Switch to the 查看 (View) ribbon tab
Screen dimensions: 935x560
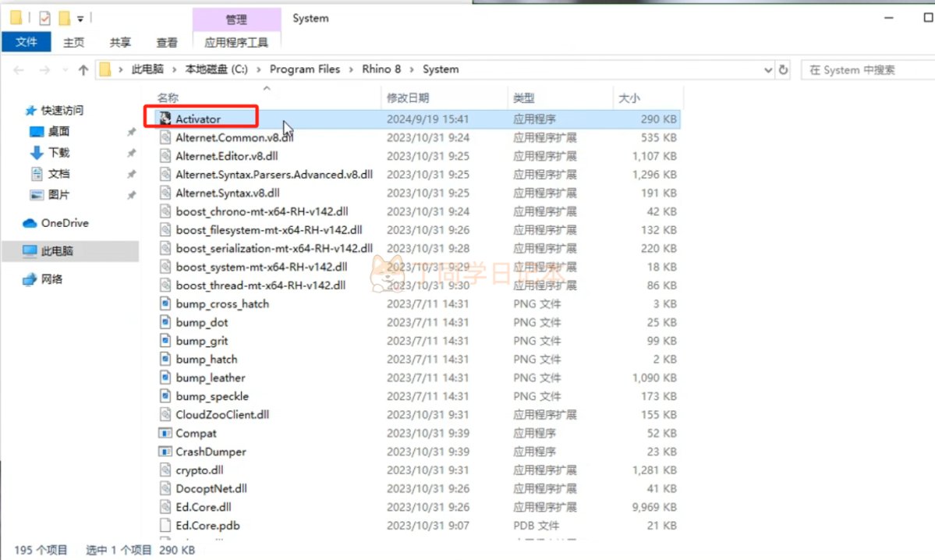(x=167, y=42)
